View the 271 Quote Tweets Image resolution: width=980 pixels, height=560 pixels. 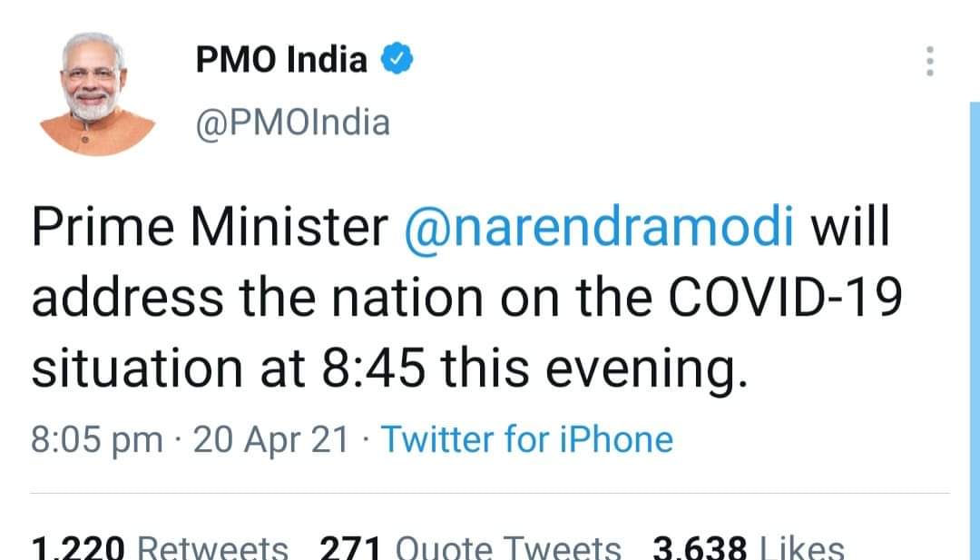pos(470,547)
